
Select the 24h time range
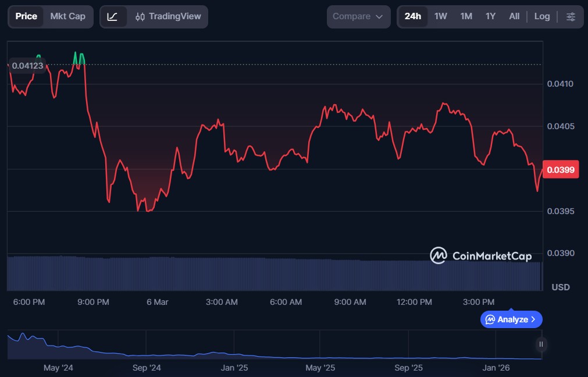[412, 16]
